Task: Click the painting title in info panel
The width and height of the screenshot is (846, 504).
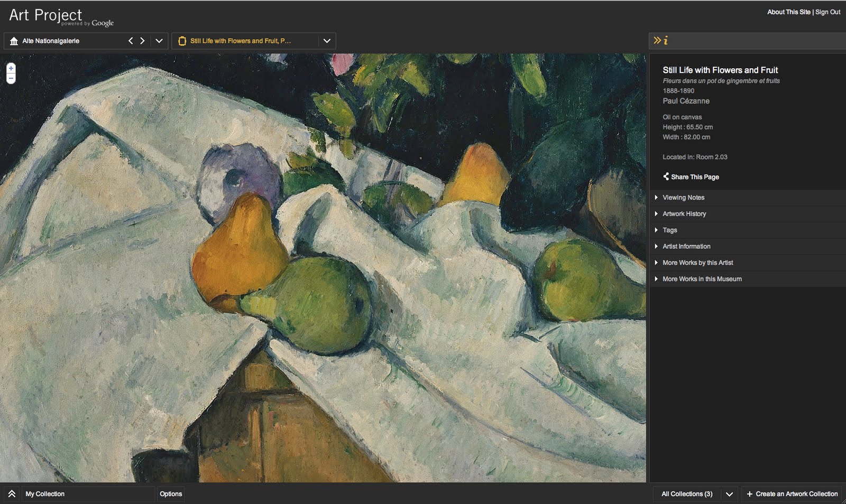Action: tap(720, 70)
